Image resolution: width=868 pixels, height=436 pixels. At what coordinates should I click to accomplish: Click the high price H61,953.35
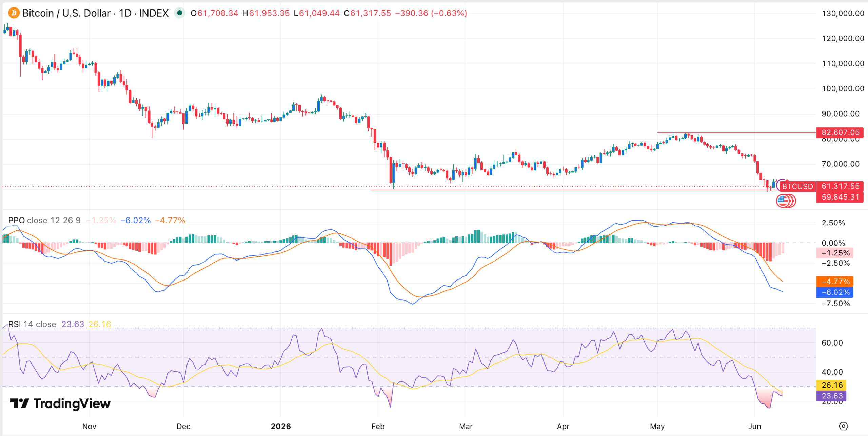pyautogui.click(x=266, y=13)
